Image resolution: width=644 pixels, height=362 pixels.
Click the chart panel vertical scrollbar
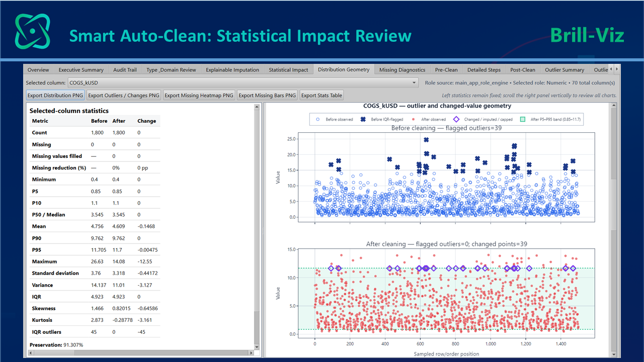(613, 230)
